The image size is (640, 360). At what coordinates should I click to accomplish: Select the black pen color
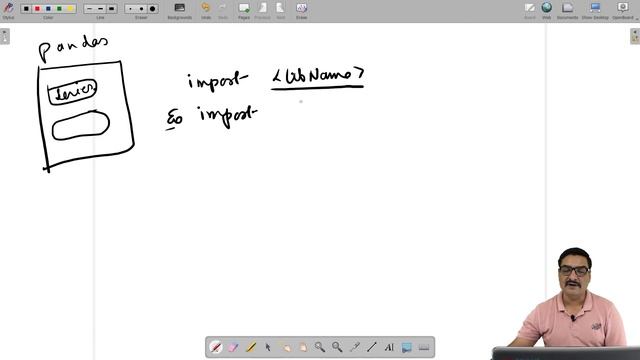(x=26, y=9)
